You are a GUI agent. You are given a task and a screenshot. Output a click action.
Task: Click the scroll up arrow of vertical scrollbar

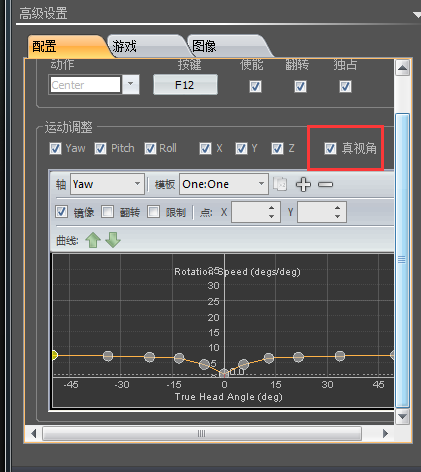coord(403,69)
